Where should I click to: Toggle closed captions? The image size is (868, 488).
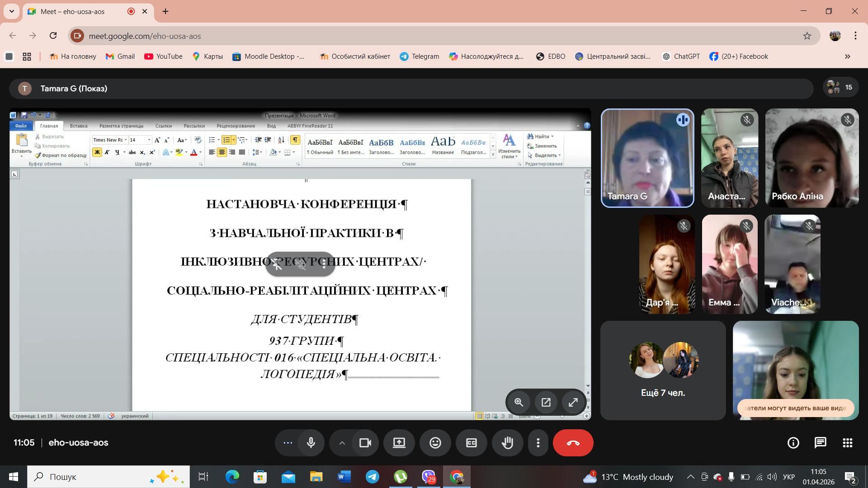[471, 443]
